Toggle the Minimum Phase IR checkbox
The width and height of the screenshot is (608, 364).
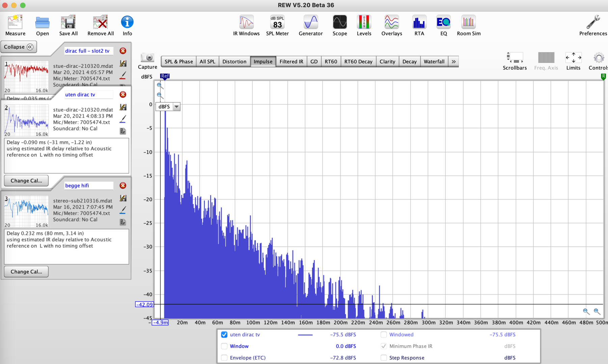tap(384, 346)
